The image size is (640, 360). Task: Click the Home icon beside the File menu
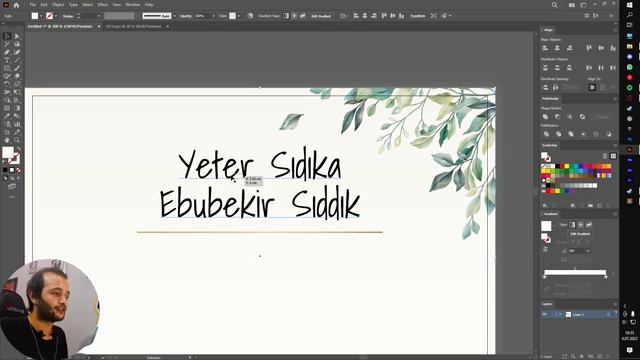(16, 5)
